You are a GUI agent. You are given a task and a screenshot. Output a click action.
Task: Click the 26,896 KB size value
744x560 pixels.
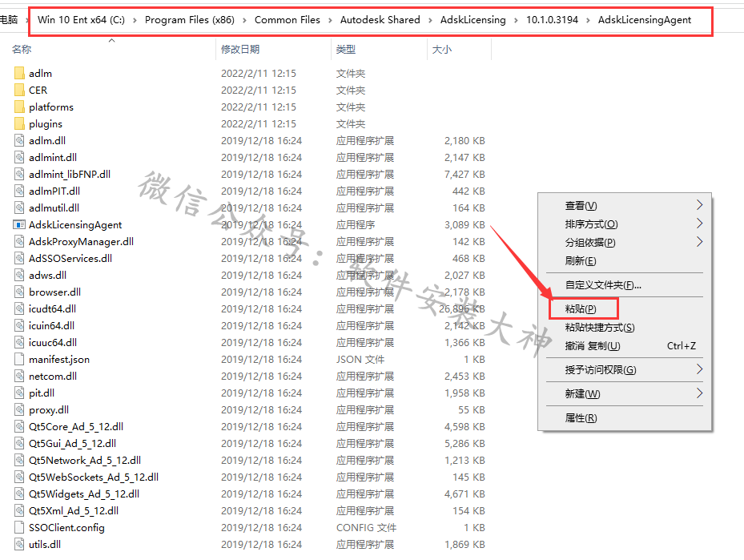[x=461, y=309]
